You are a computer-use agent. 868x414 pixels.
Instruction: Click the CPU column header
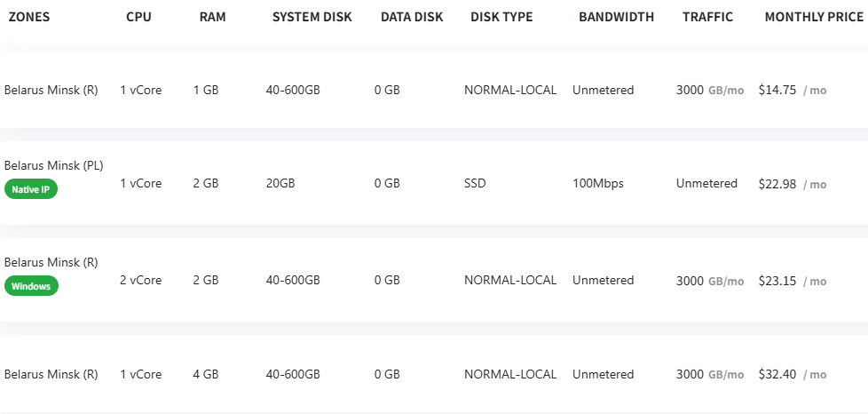pyautogui.click(x=139, y=17)
